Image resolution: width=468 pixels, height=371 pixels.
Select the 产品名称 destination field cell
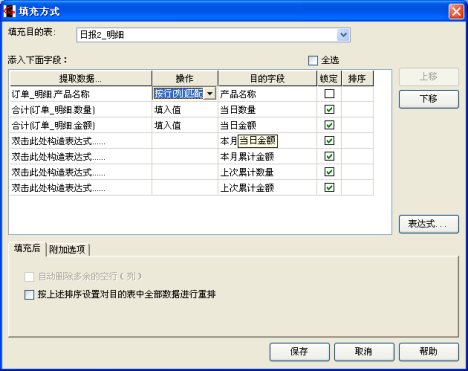tap(267, 94)
